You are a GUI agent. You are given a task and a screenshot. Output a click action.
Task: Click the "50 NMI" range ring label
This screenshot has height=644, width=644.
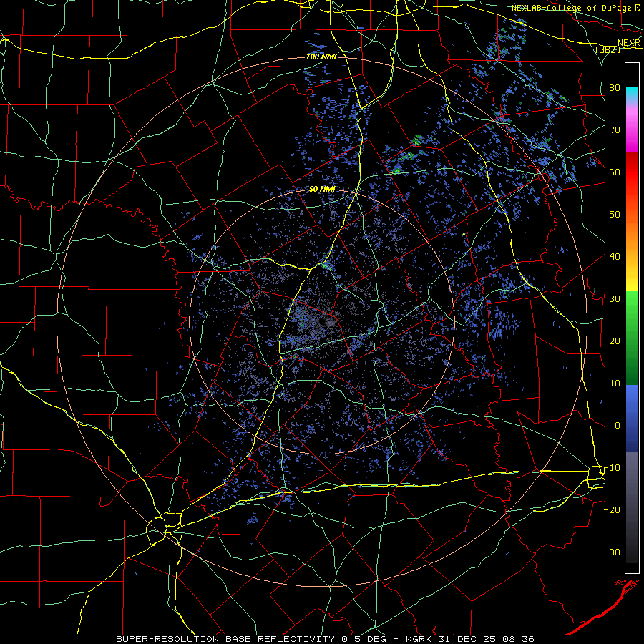click(322, 190)
